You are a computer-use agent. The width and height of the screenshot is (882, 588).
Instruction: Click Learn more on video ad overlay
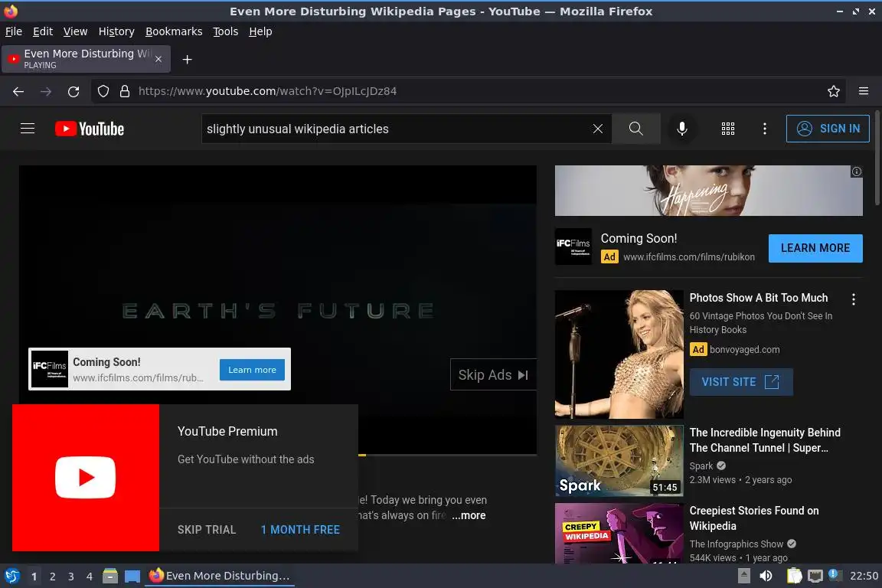pyautogui.click(x=252, y=370)
